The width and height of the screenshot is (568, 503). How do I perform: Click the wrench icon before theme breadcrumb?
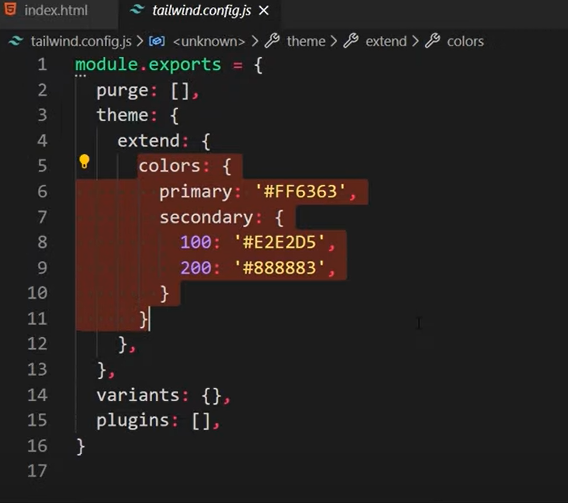(272, 41)
